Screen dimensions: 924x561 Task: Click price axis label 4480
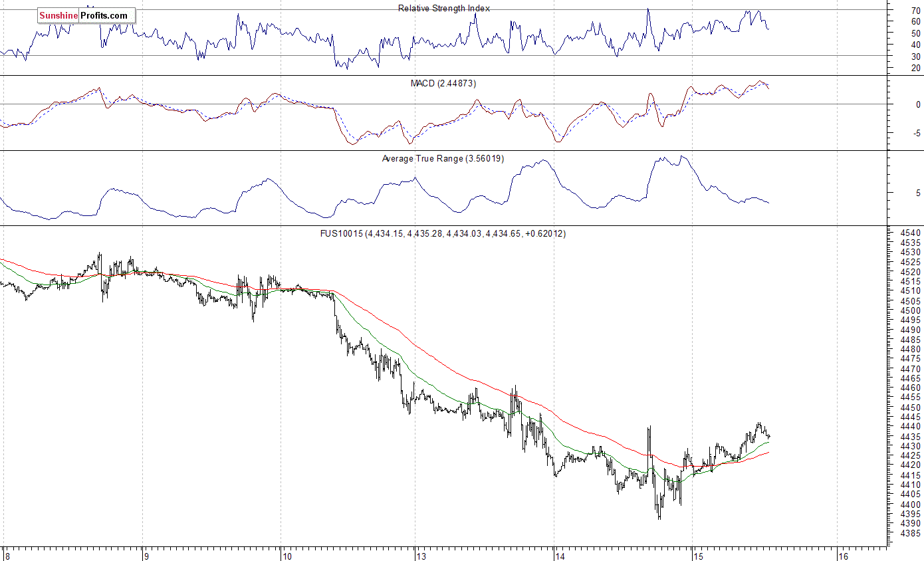pyautogui.click(x=911, y=349)
